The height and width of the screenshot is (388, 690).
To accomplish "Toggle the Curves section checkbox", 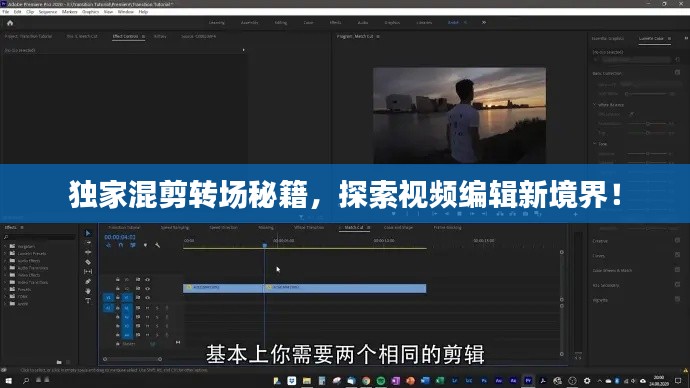I will [x=677, y=255].
